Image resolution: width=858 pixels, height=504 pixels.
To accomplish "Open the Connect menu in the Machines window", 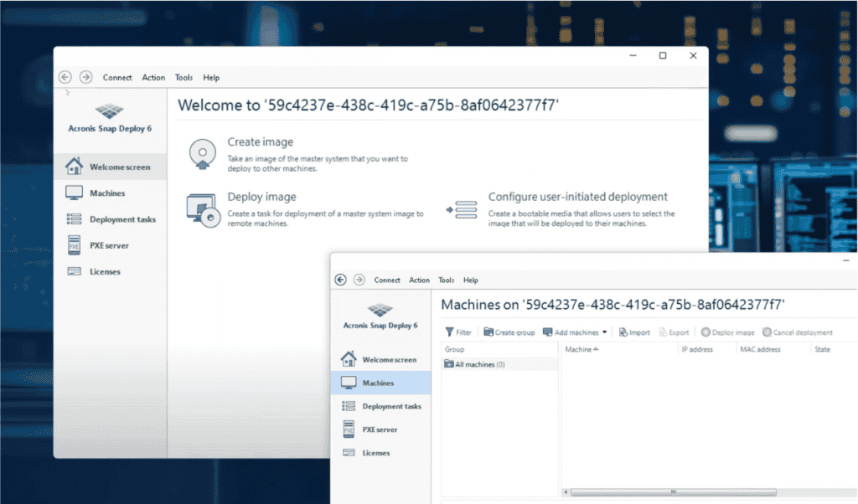I will 387,280.
